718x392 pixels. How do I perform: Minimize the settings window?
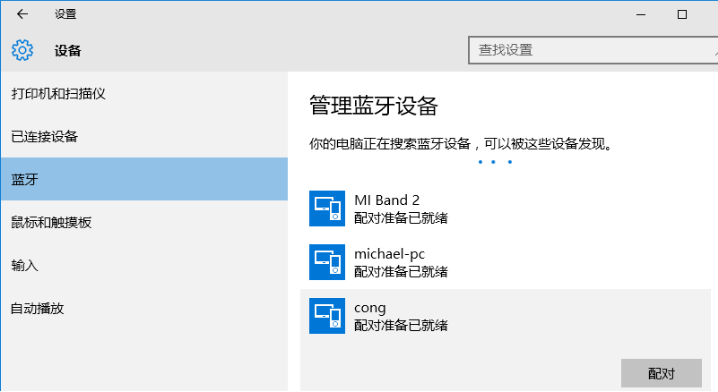coord(641,15)
